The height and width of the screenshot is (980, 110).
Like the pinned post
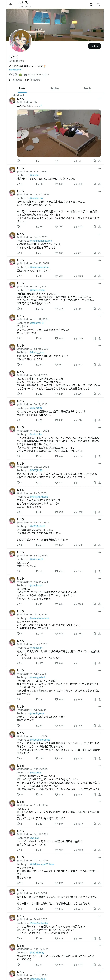[56, 161]
